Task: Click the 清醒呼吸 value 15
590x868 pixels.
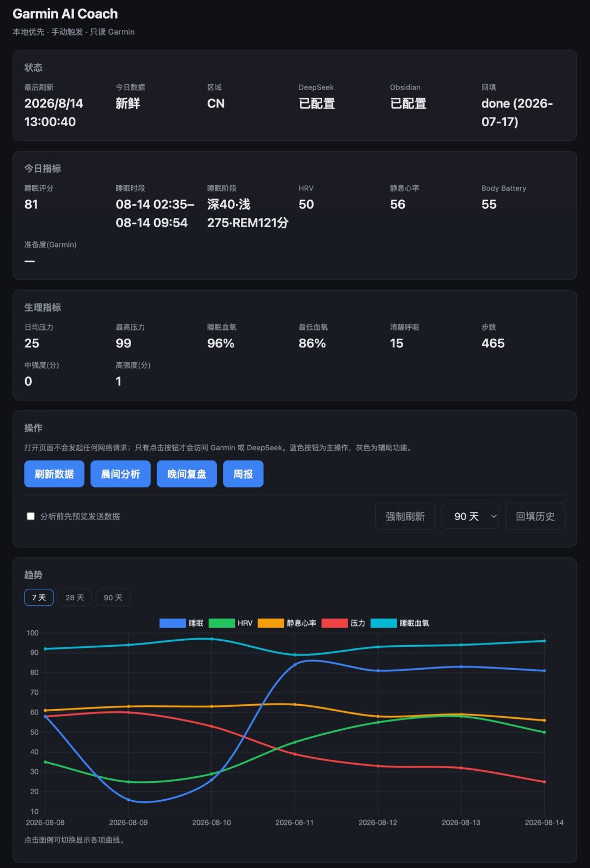Action: (397, 343)
